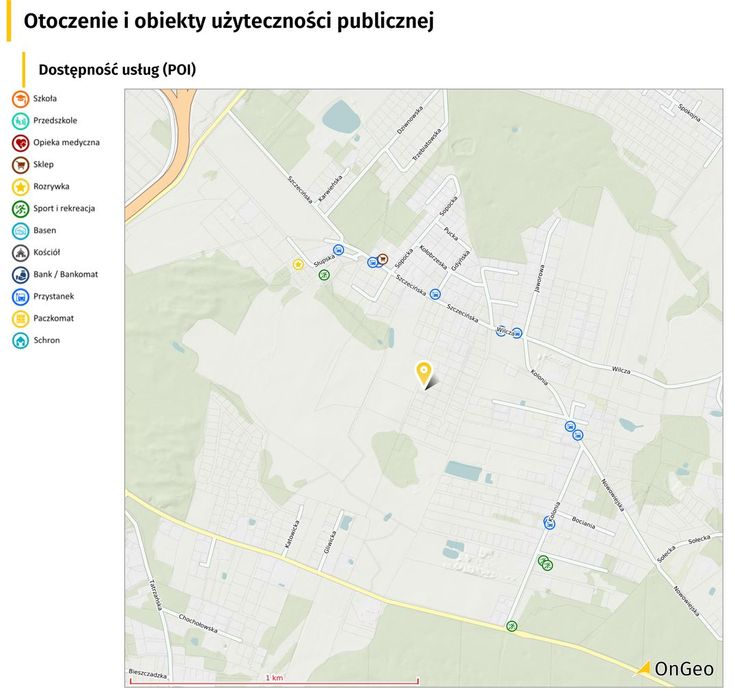Viewport: 735px width, 699px height.
Task: Select the Bieszczadzka street label
Action: pyautogui.click(x=148, y=674)
